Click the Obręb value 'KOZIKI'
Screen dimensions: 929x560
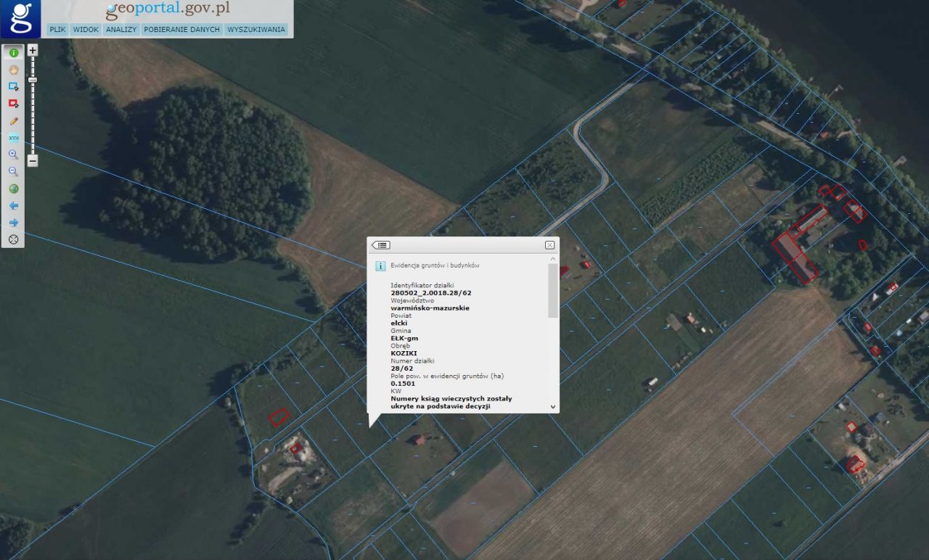[404, 353]
